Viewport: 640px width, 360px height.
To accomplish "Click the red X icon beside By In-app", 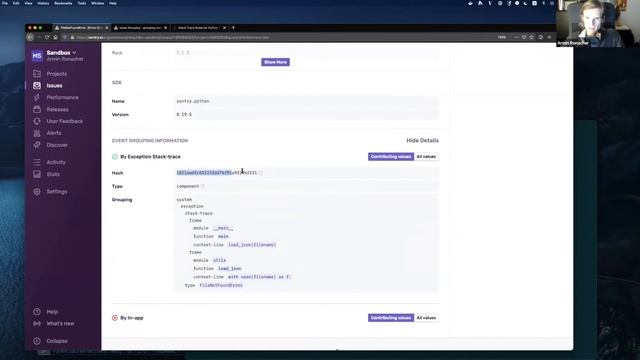I will click(x=115, y=318).
